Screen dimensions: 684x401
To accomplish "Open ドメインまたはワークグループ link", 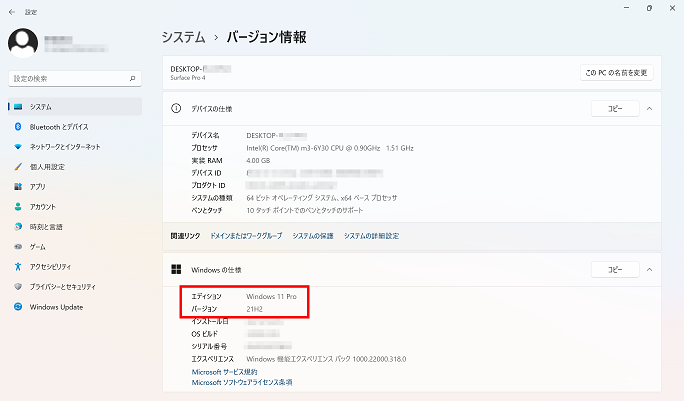I will [246, 236].
